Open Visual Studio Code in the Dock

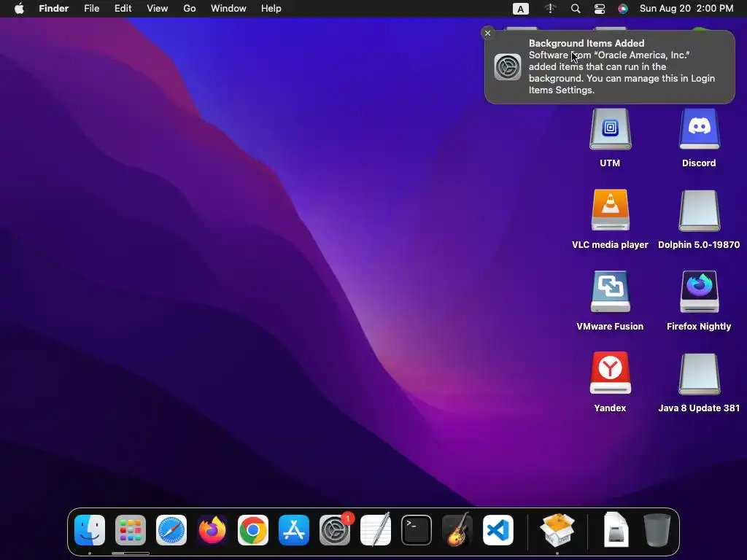(498, 530)
